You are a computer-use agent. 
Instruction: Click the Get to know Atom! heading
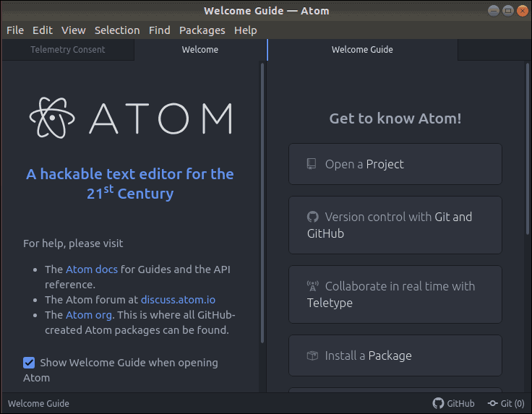395,118
